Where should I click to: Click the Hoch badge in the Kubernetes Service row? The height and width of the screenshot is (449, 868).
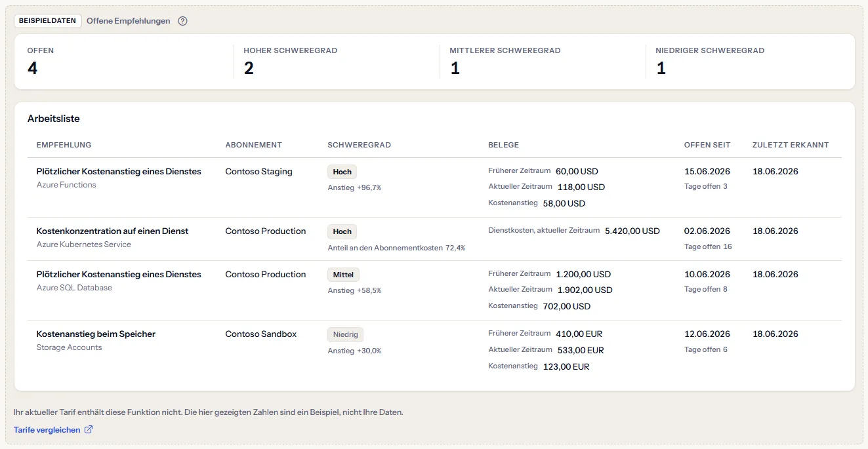click(x=342, y=231)
